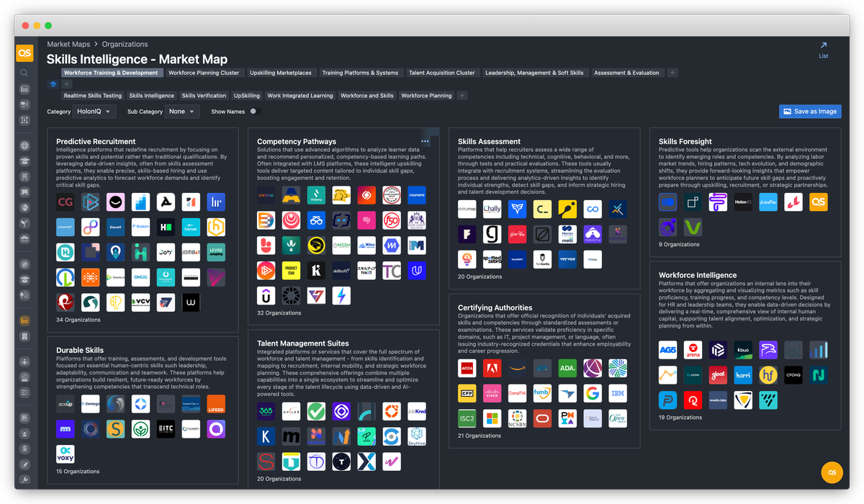
Task: Select the gloat logo in Workforce Intelligence
Action: point(718,376)
